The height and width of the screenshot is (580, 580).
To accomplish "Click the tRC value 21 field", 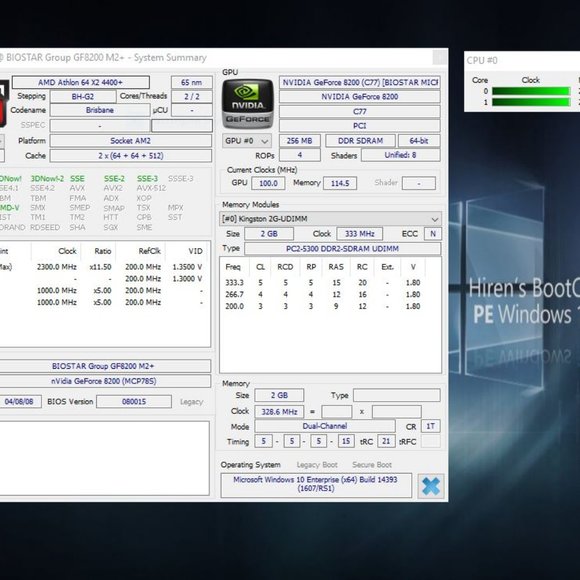I will (x=386, y=441).
